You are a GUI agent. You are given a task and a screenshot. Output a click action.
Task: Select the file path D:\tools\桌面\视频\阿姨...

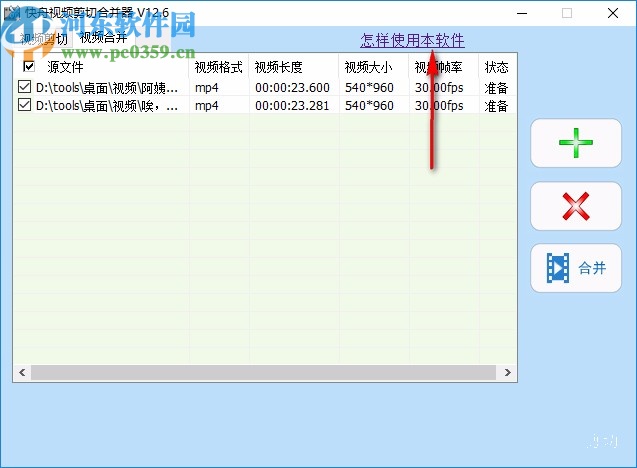pos(106,88)
